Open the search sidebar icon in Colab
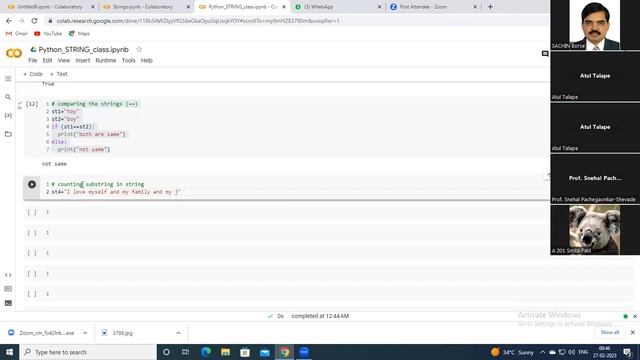The height and width of the screenshot is (360, 640). pos(8,97)
